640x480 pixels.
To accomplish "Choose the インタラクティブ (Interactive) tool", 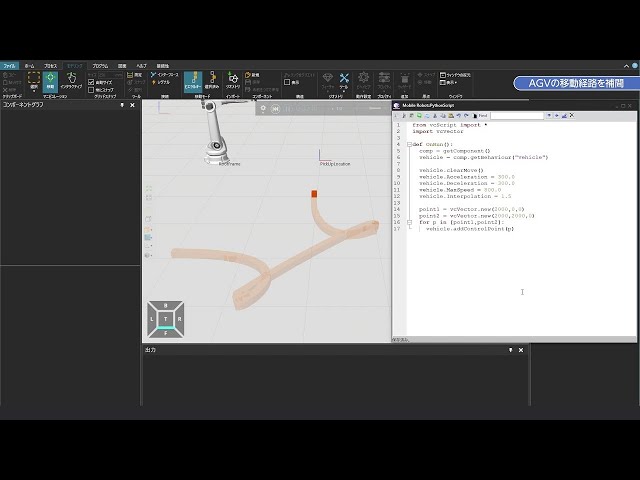I will [x=71, y=81].
